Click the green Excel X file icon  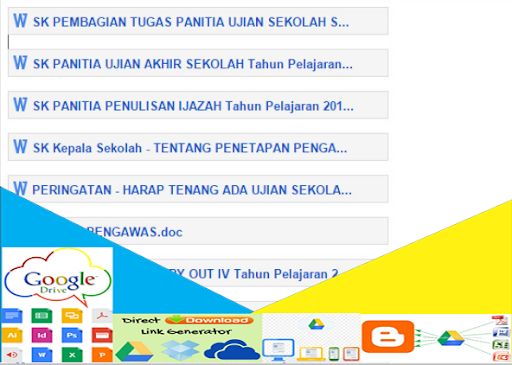tap(72, 355)
